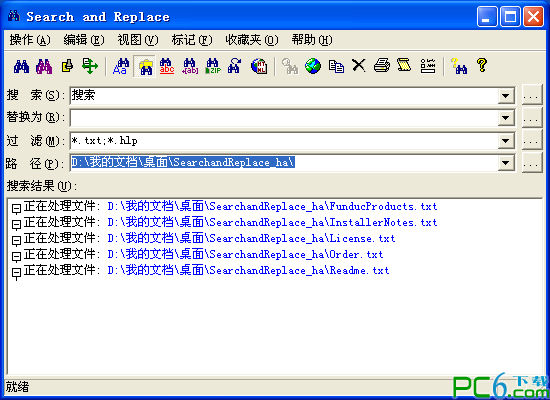Collapse the Readme.txt result node
This screenshot has height=400, width=550.
(x=16, y=273)
